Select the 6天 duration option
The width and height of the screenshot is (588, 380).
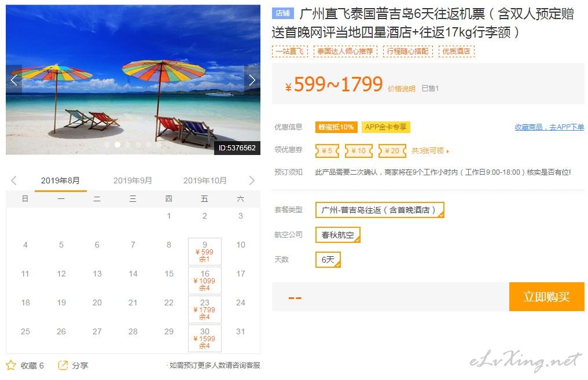[328, 260]
